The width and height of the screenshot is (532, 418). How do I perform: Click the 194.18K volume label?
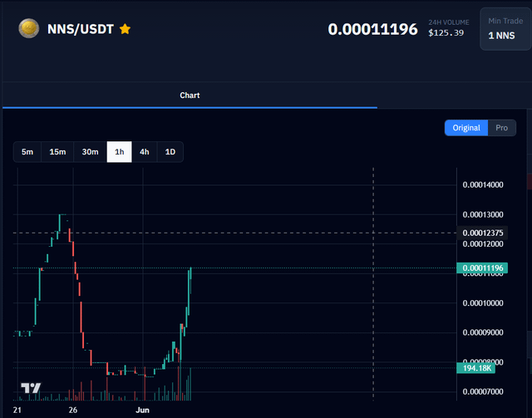[475, 368]
